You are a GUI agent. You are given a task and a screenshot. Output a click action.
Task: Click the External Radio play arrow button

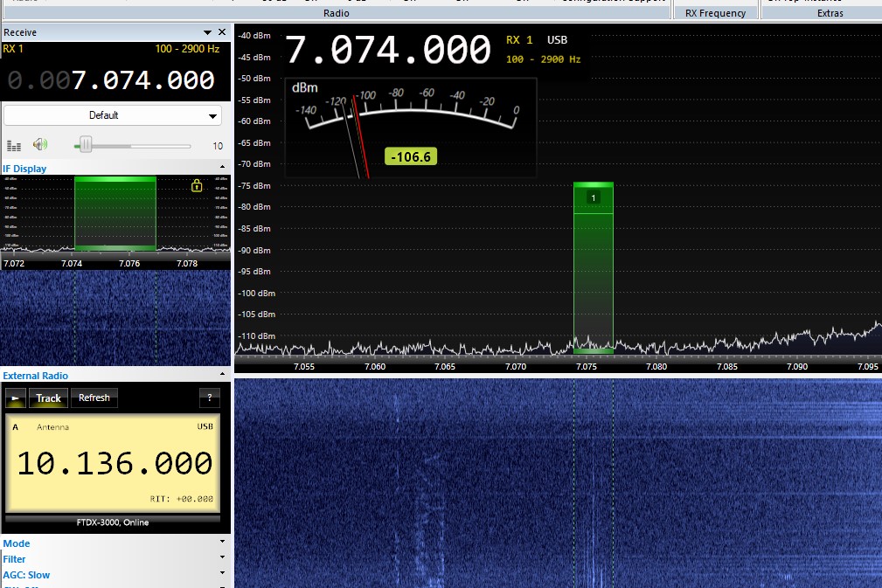[x=15, y=398]
